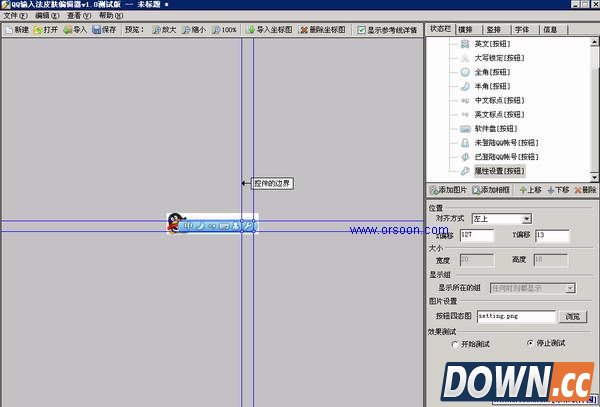The width and height of the screenshot is (600, 407).
Task: Select 属性设置[按钮] wrench item
Action: pos(499,171)
